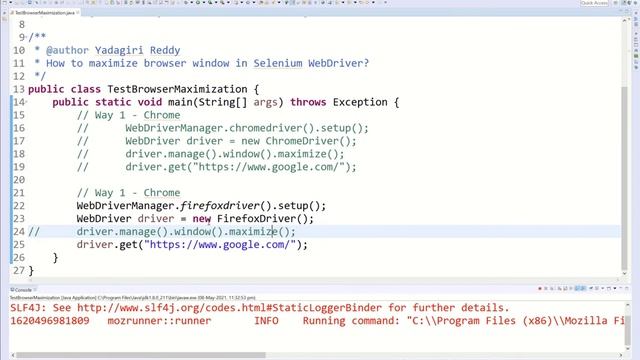Click the green Run button in main toolbar
The image size is (640, 360).
[x=198, y=2]
